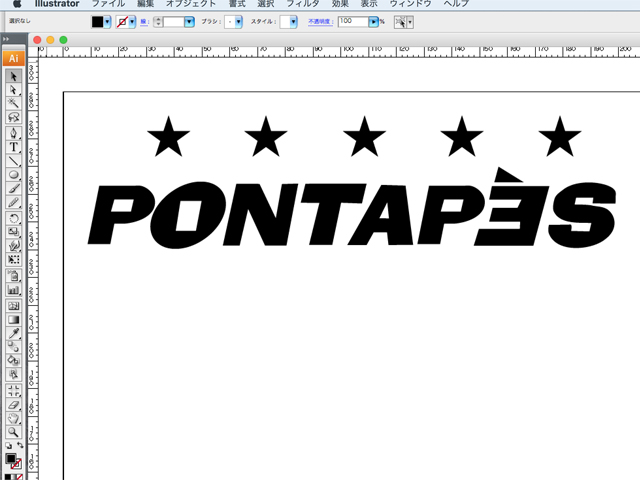Click the opacity field showing 100
640x480 pixels.
pos(353,22)
